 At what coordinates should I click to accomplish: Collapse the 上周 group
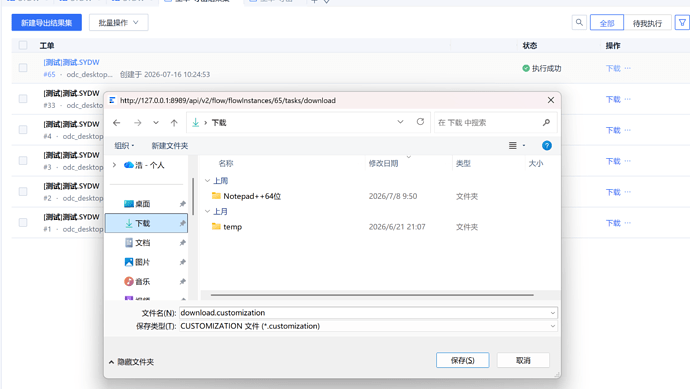tap(207, 181)
